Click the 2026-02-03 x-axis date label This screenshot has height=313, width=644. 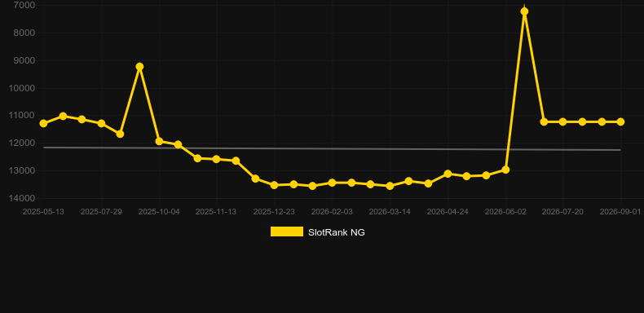(x=332, y=212)
